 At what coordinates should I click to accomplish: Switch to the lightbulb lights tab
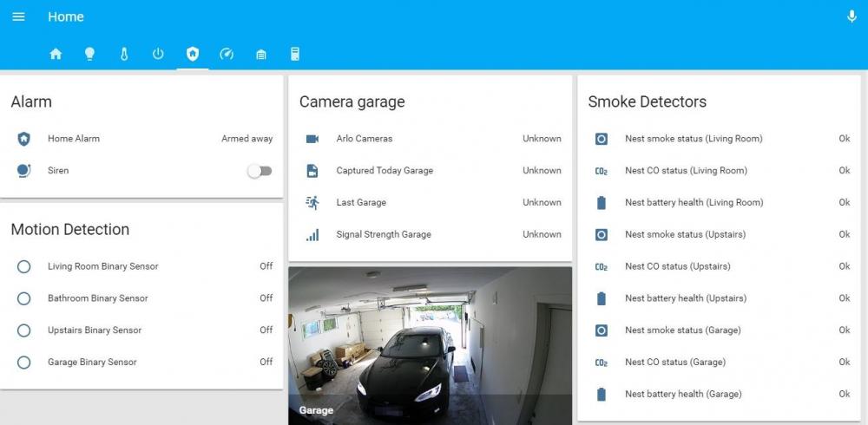89,54
